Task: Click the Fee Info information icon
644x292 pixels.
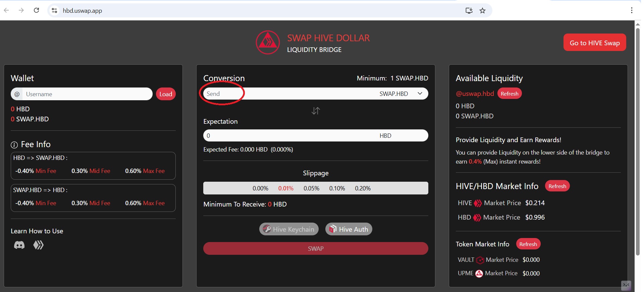Action: pyautogui.click(x=14, y=145)
